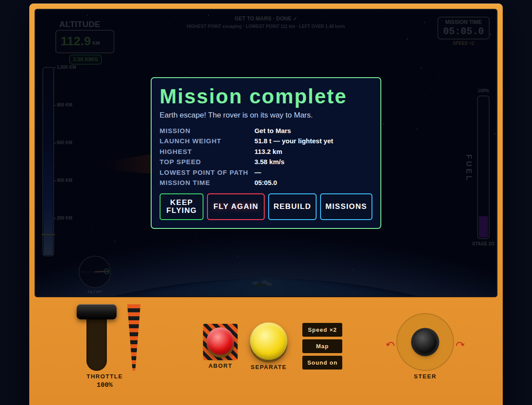Click the throttle lever handle
532x405 pixels.
point(97,311)
